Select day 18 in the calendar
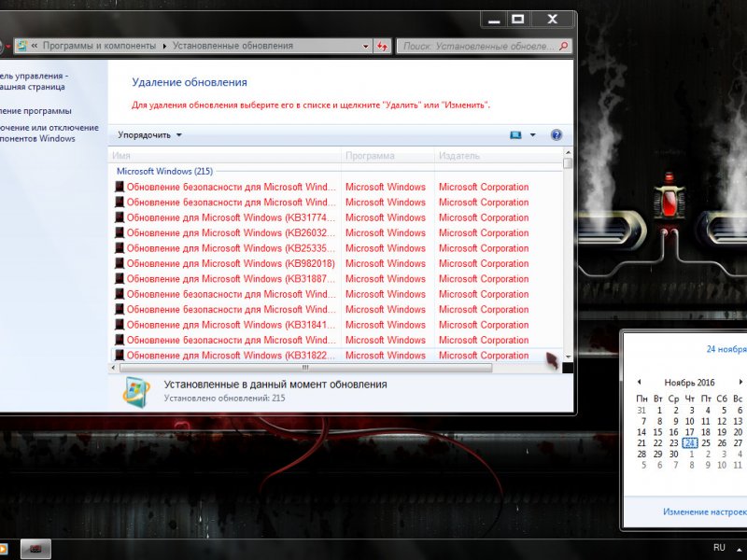747x560 pixels. [706, 432]
